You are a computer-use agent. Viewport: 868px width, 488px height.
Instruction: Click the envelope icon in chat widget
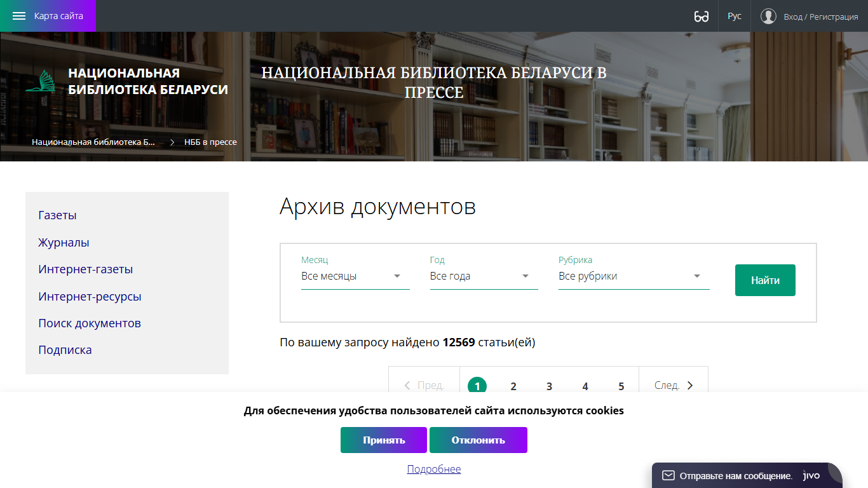pos(668,475)
